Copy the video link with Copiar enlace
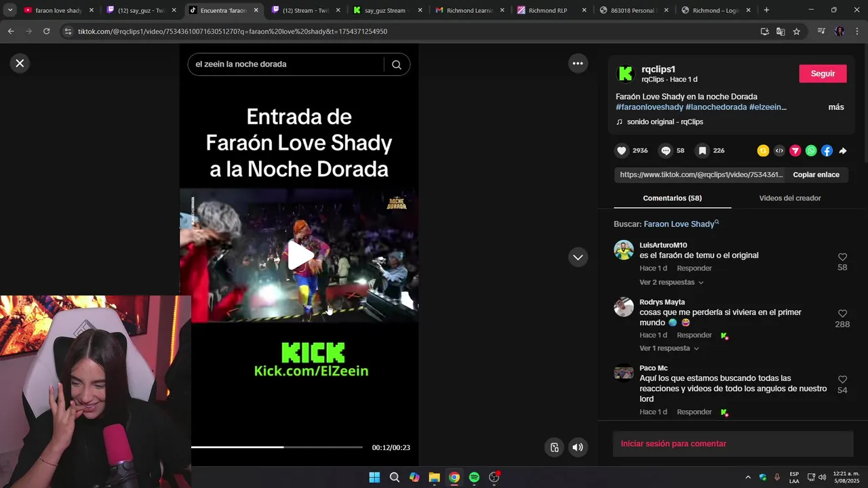Viewport: 868px width, 488px height. [816, 174]
